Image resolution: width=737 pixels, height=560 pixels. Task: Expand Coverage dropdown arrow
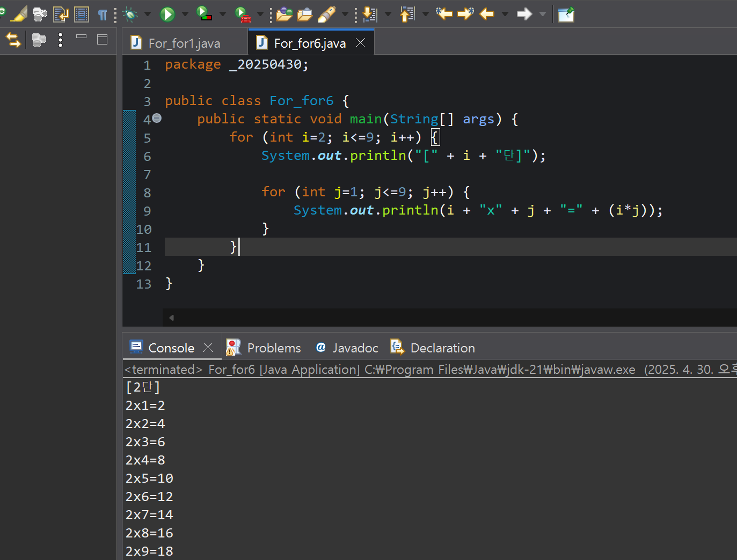223,14
